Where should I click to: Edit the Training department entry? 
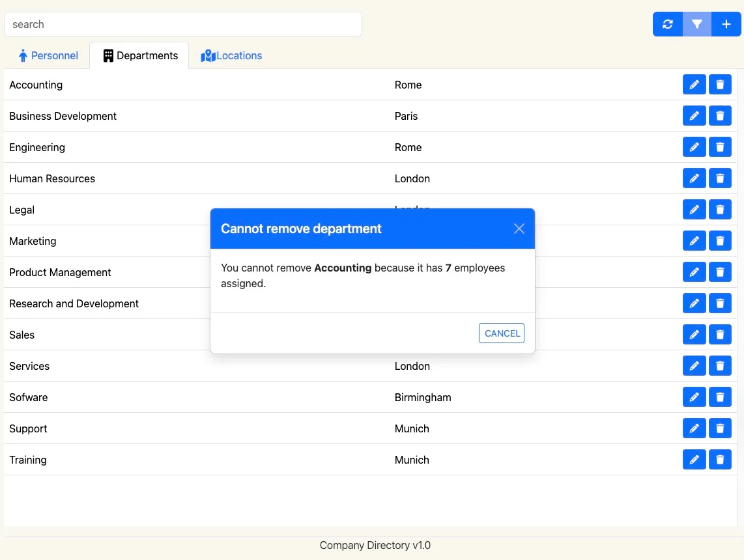pyautogui.click(x=694, y=460)
